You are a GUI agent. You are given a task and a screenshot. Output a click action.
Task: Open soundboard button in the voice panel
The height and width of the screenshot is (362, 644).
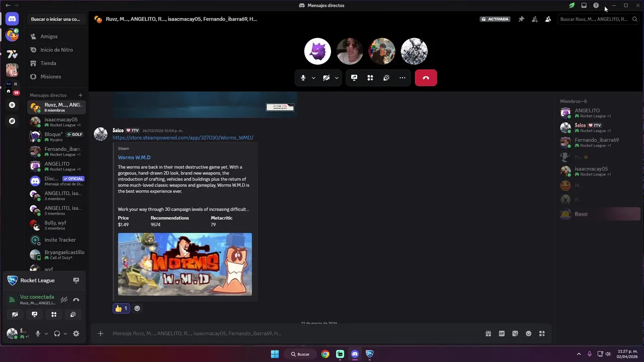coord(73,314)
